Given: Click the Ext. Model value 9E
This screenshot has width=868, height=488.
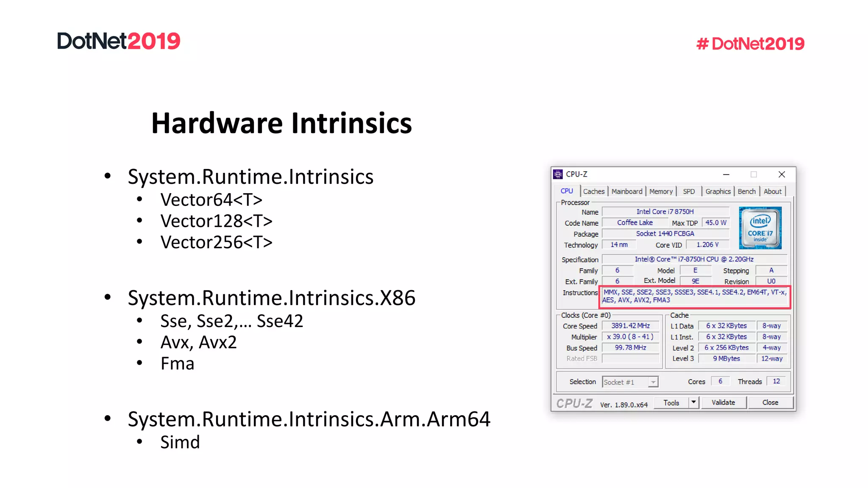Looking at the screenshot, I should click(696, 281).
